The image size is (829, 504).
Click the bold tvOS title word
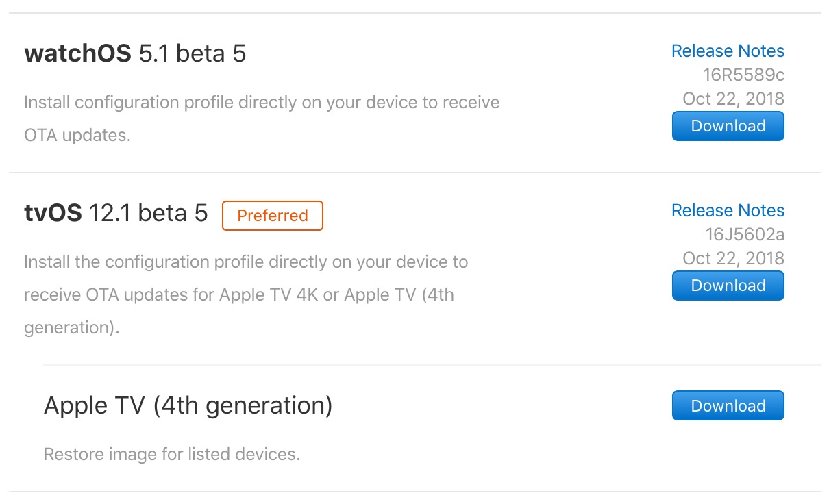pyautogui.click(x=53, y=214)
